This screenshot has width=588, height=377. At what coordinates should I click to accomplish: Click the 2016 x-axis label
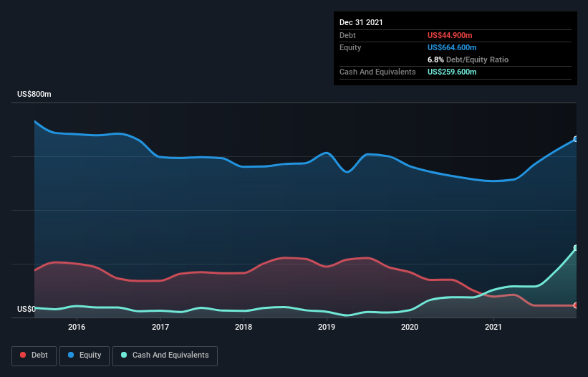77,327
